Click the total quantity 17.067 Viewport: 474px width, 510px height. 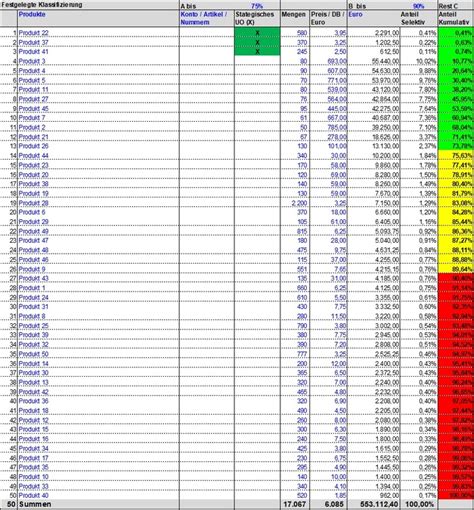pyautogui.click(x=294, y=504)
